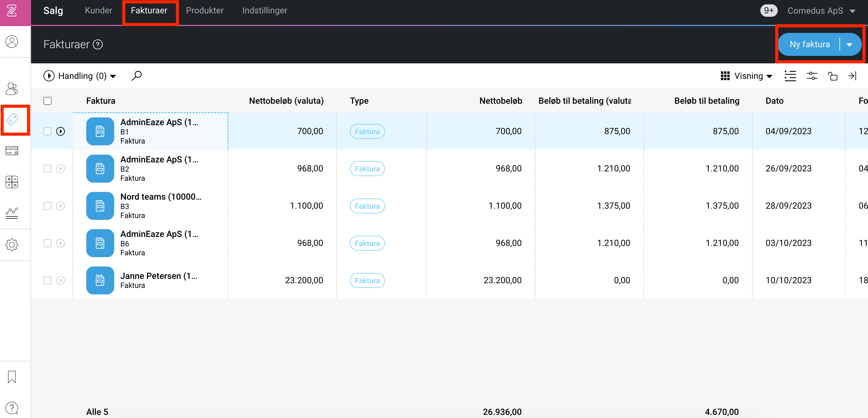The width and height of the screenshot is (868, 418).
Task: Click the list grouping icon in toolbar
Action: [790, 76]
